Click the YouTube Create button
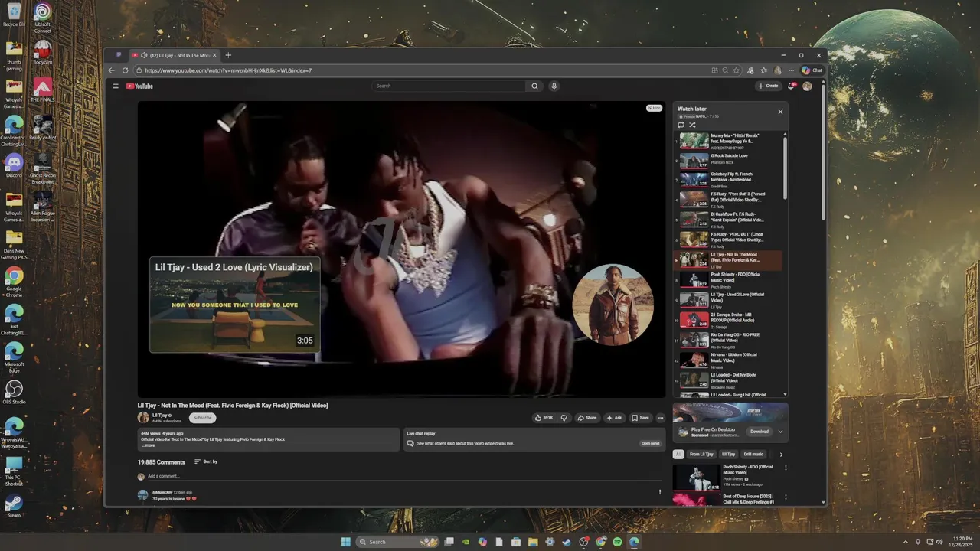 pos(768,86)
